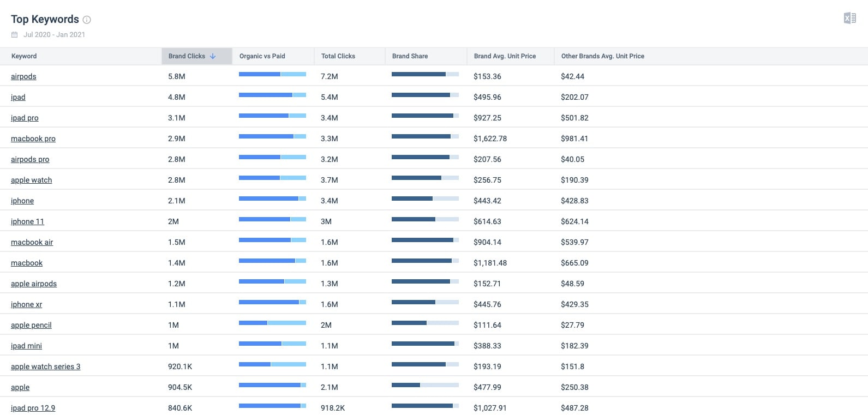This screenshot has width=868, height=415.
Task: Open the ipad pro keyword link
Action: [25, 118]
